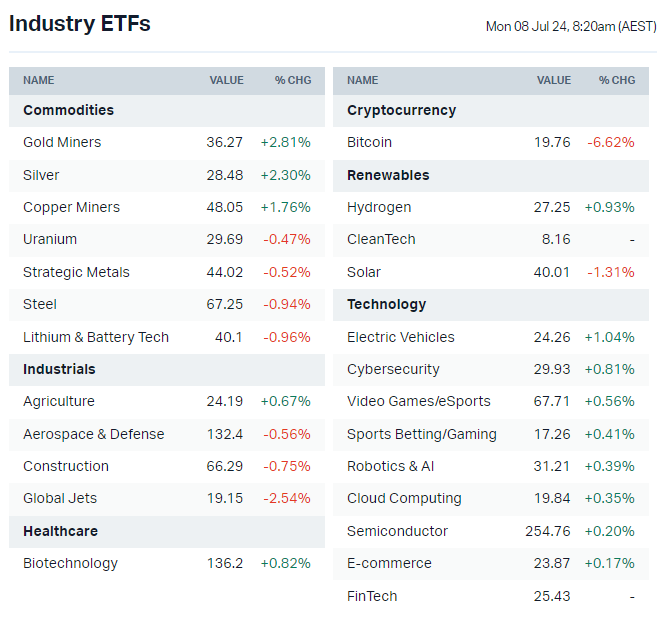The image size is (665, 618).
Task: Open the Semiconductor ETF row
Action: pyautogui.click(x=397, y=531)
